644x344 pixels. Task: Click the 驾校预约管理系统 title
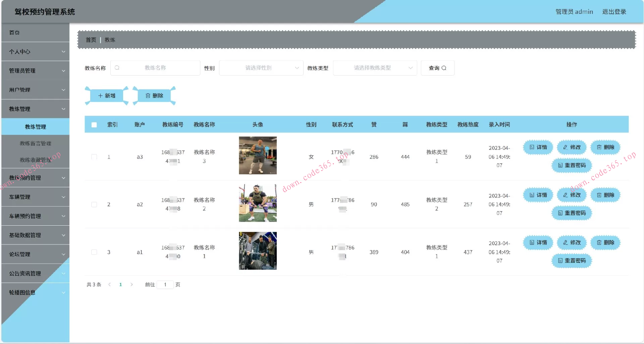45,12
